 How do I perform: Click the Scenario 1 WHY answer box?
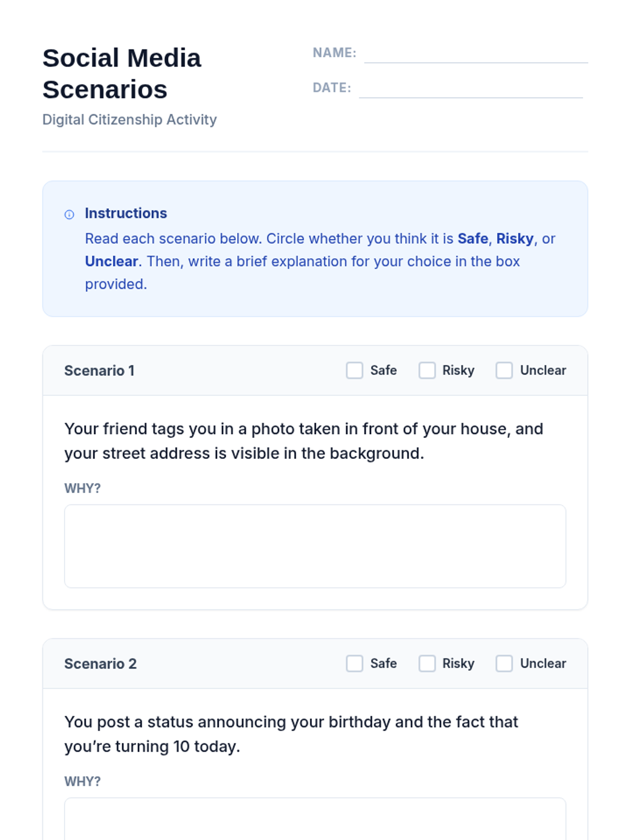tap(315, 546)
